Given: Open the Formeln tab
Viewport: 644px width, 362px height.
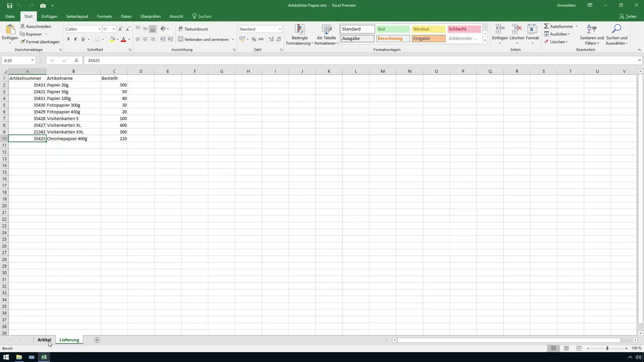Looking at the screenshot, I should click(104, 16).
